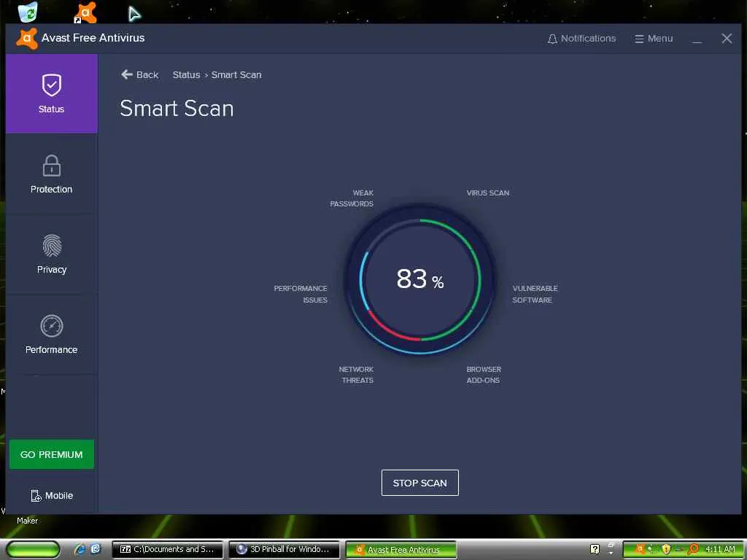The width and height of the screenshot is (747, 560).
Task: Click the BROWSER ADD-ONS label
Action: point(484,374)
